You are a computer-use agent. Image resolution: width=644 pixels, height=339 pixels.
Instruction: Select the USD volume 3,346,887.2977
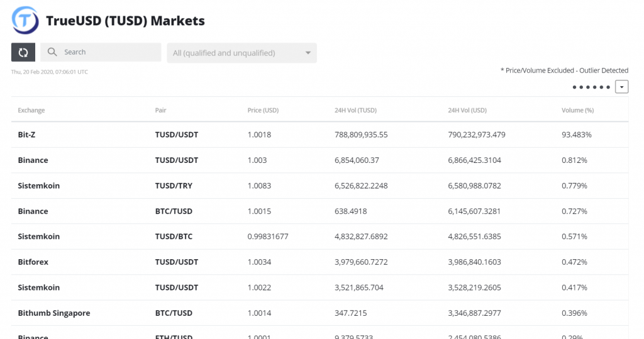click(x=474, y=313)
